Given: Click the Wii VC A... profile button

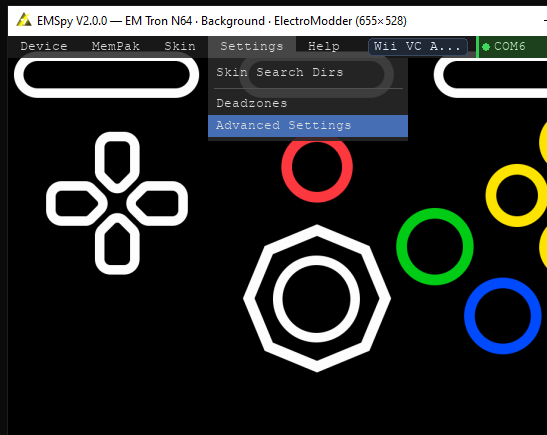Looking at the screenshot, I should 418,46.
